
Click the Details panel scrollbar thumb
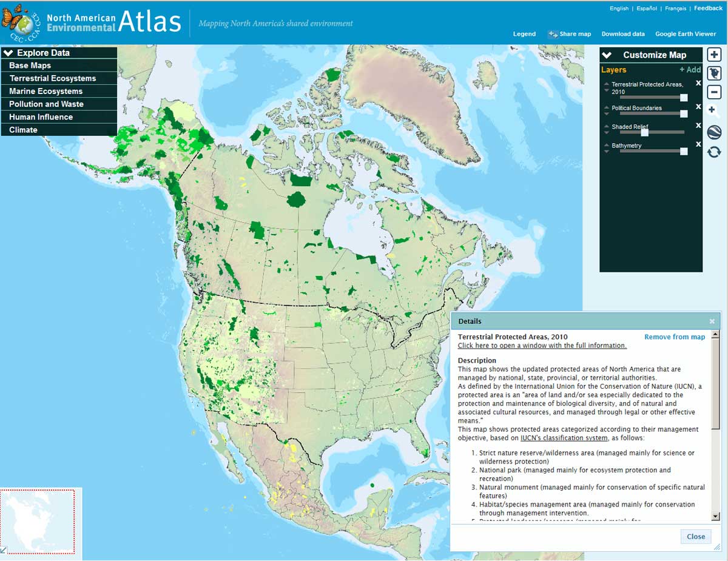tap(715, 383)
